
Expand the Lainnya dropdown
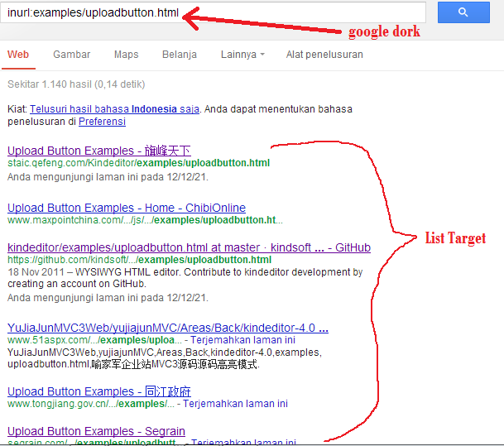coord(242,55)
